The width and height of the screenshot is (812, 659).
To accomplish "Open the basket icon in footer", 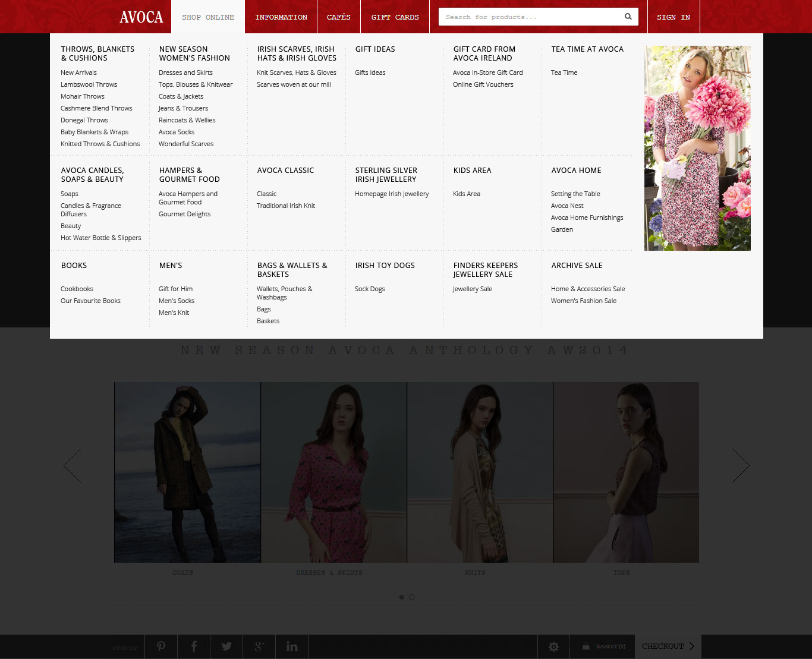I will (586, 647).
